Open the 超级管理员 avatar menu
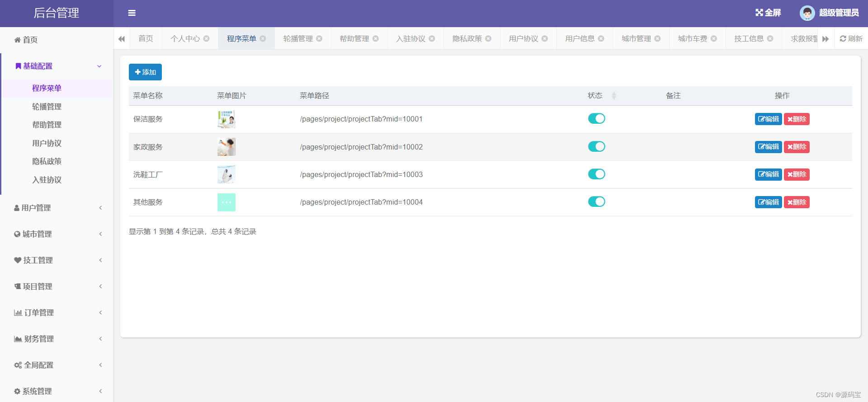 [829, 13]
